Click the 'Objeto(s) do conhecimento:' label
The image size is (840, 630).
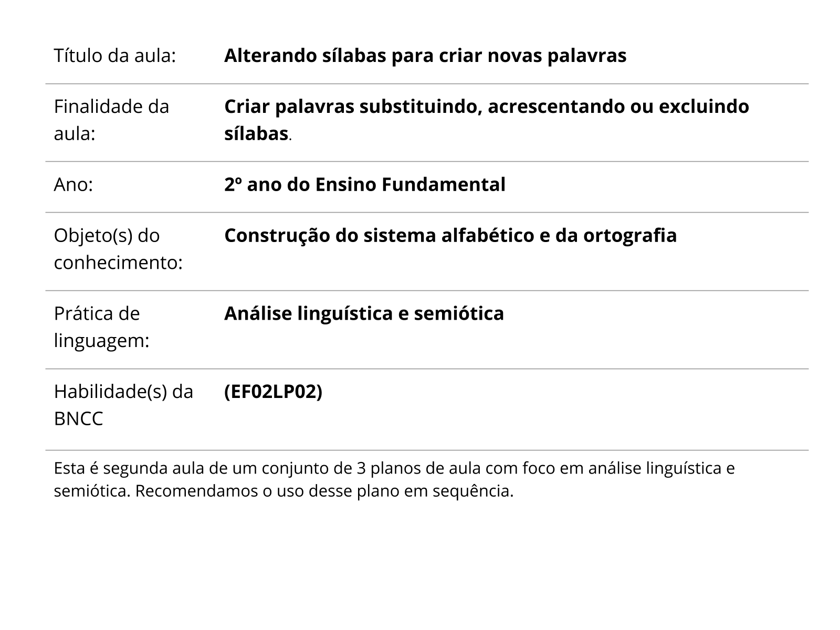[118, 249]
